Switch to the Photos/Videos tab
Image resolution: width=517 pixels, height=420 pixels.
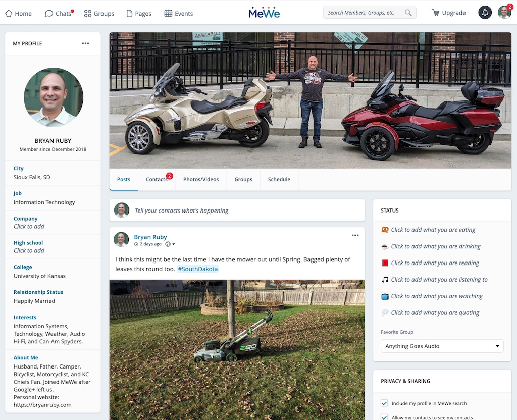click(200, 180)
